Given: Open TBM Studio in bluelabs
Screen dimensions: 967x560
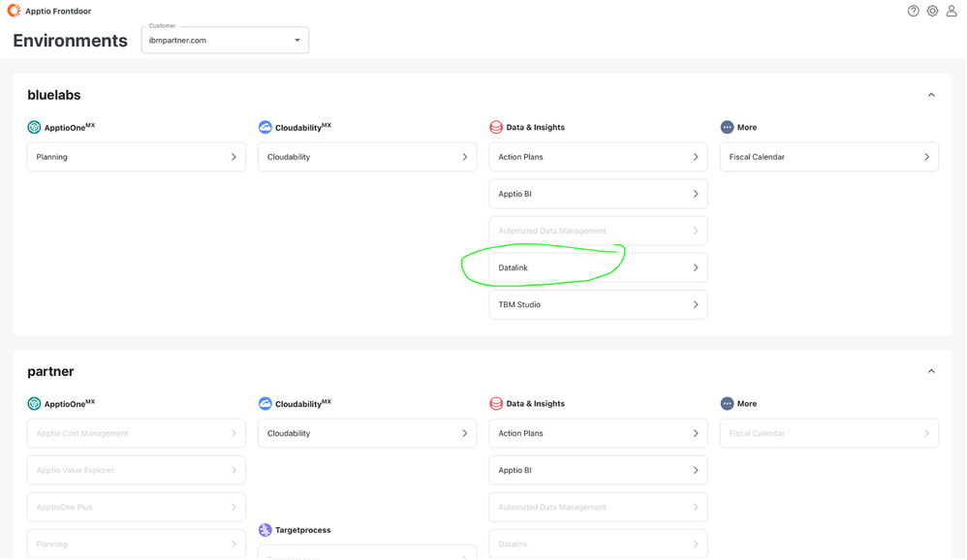Looking at the screenshot, I should point(598,304).
